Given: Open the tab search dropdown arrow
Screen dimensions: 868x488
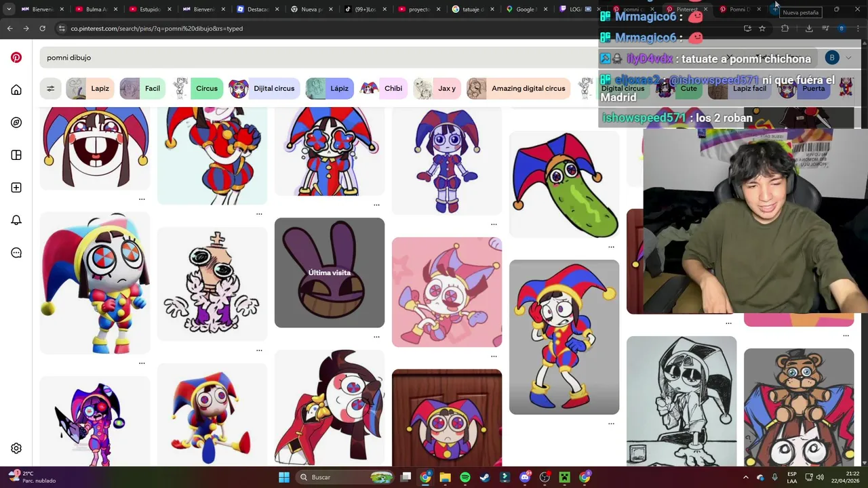Looking at the screenshot, I should (x=9, y=9).
